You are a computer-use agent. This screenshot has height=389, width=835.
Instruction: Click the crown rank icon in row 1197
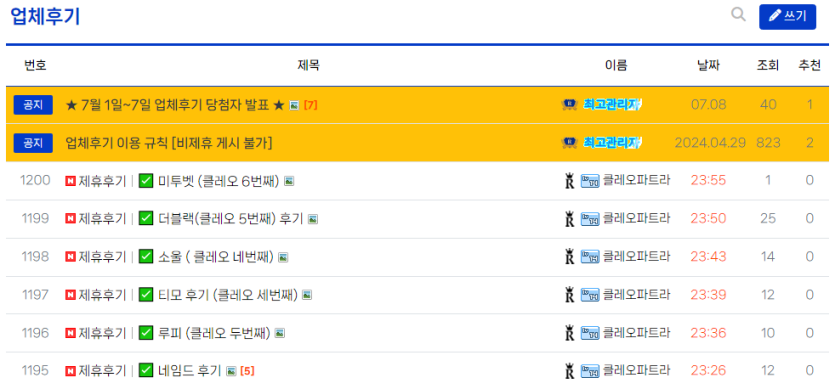[x=569, y=295]
